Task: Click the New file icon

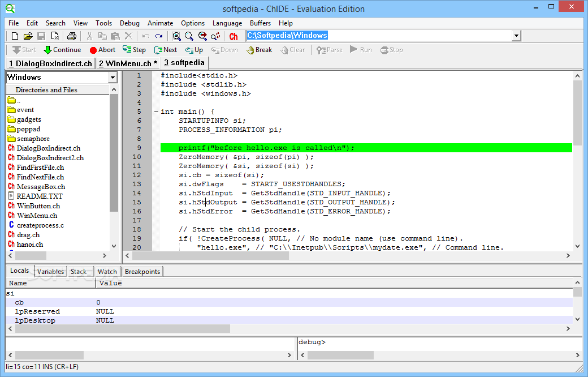Action: [x=15, y=36]
